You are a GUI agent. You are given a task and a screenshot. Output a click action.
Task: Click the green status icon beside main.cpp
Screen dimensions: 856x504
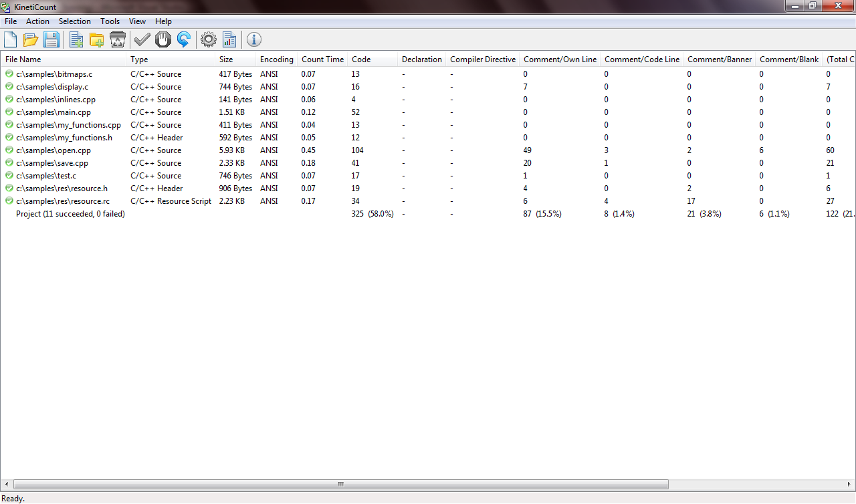[9, 112]
